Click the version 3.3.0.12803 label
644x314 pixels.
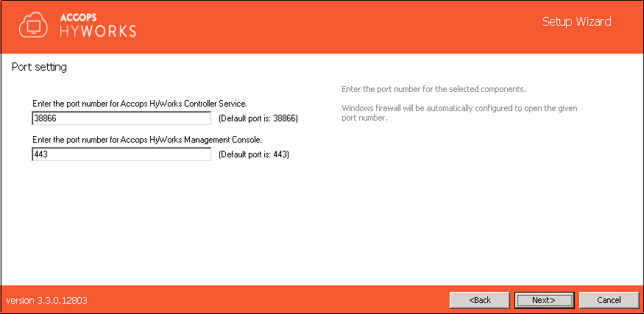47,301
